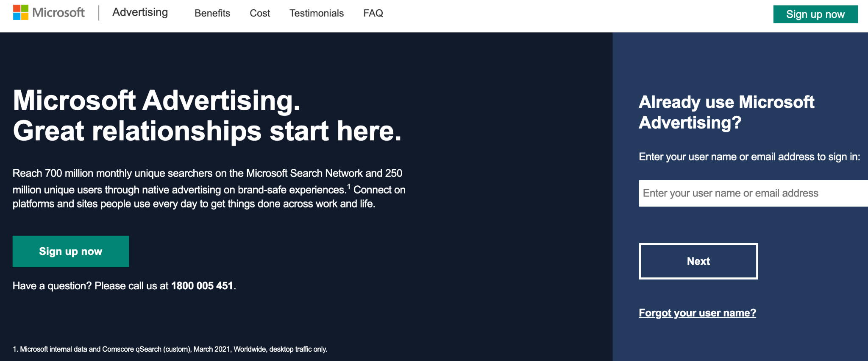Follow the Forgot your user name link
868x361 pixels.
[x=697, y=313]
